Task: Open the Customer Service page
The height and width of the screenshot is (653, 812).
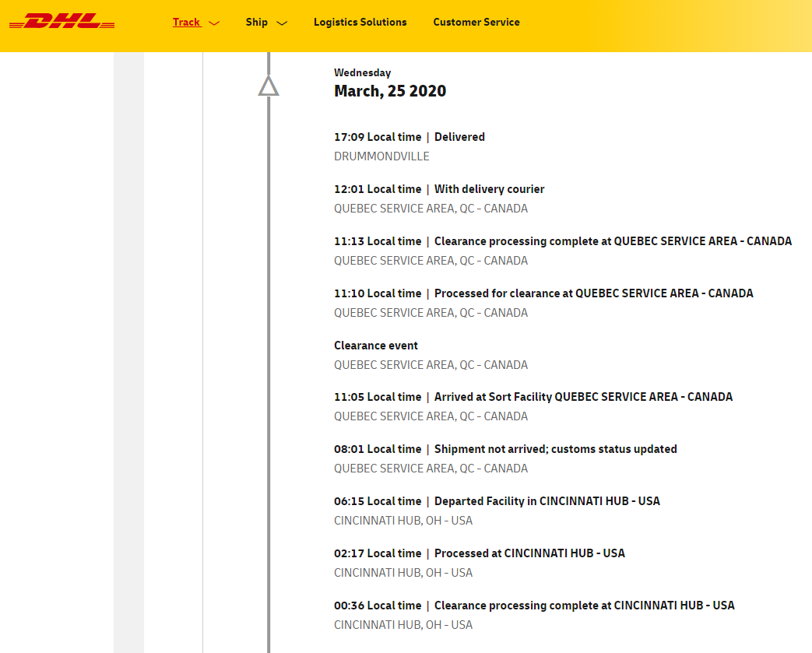Action: 476,22
